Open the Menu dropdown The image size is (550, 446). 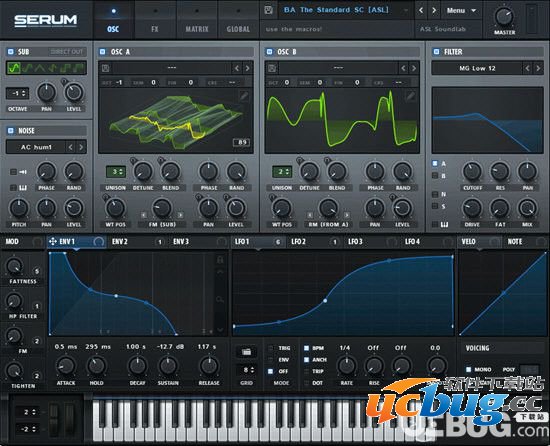pos(461,11)
